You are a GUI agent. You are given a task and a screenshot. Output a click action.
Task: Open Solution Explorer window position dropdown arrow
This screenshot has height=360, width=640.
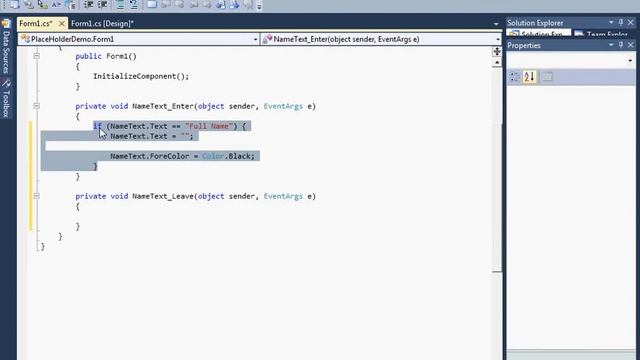pos(611,22)
